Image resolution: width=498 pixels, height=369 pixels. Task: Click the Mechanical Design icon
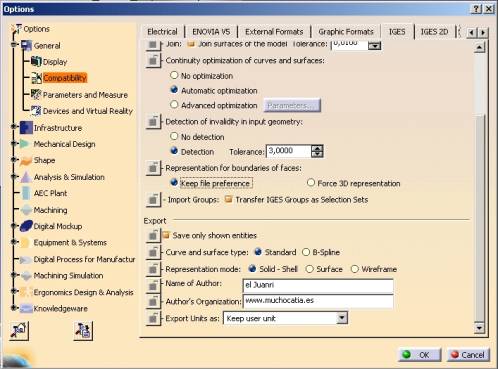(x=25, y=144)
